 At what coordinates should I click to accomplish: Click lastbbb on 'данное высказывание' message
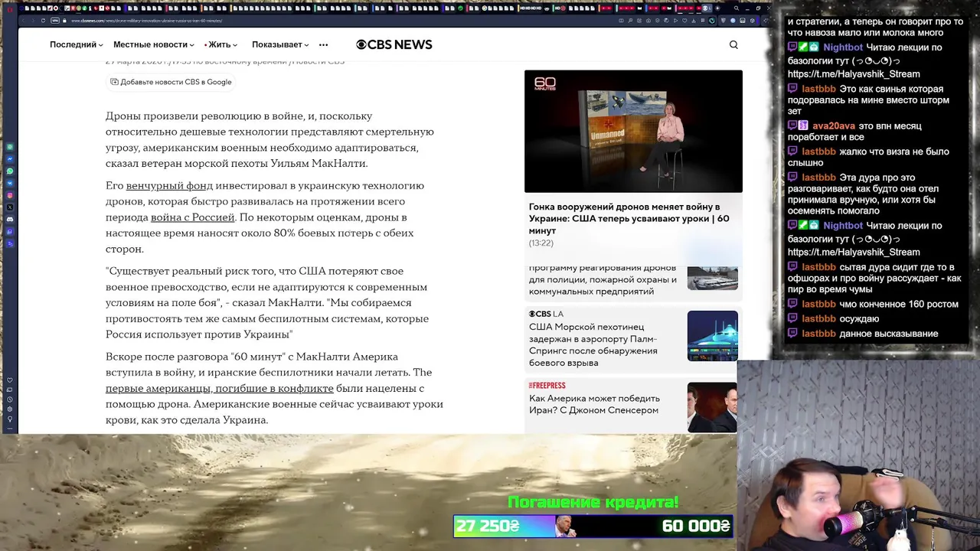(x=818, y=334)
